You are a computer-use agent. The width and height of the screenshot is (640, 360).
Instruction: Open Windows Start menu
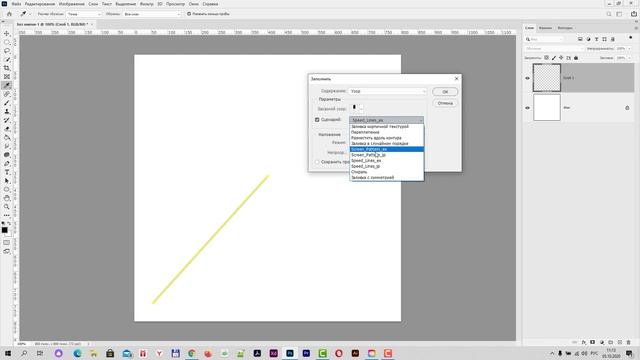7,353
